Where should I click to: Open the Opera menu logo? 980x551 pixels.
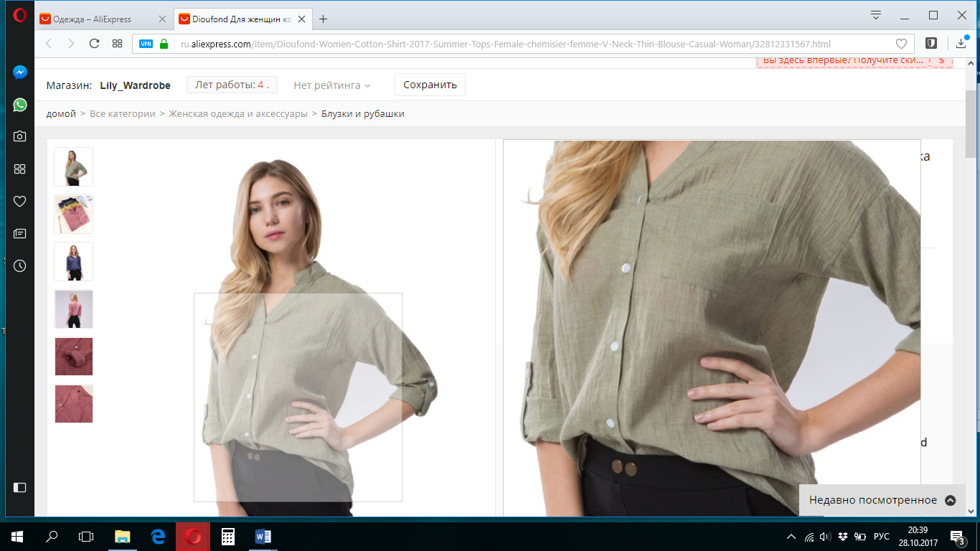point(20,16)
